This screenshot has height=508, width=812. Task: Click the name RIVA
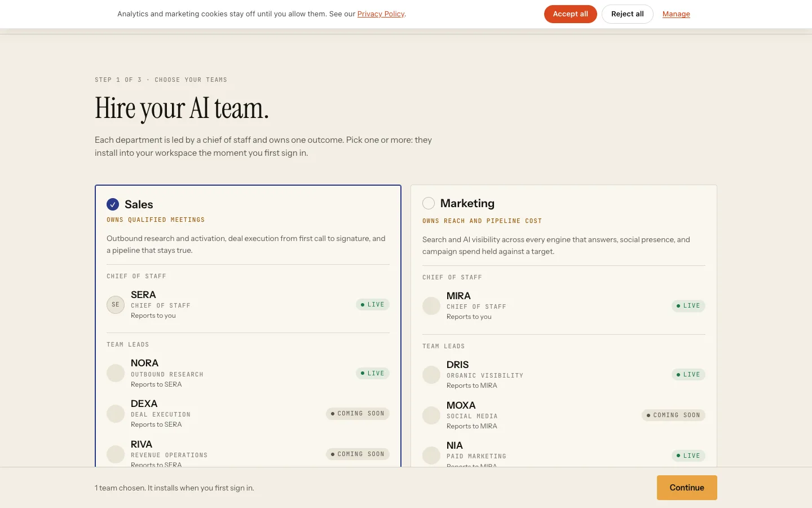tap(142, 444)
